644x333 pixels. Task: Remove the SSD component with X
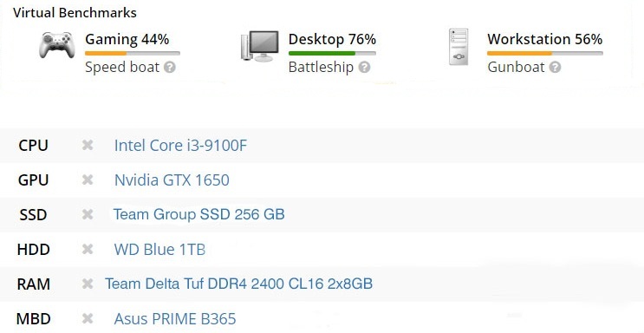(88, 214)
